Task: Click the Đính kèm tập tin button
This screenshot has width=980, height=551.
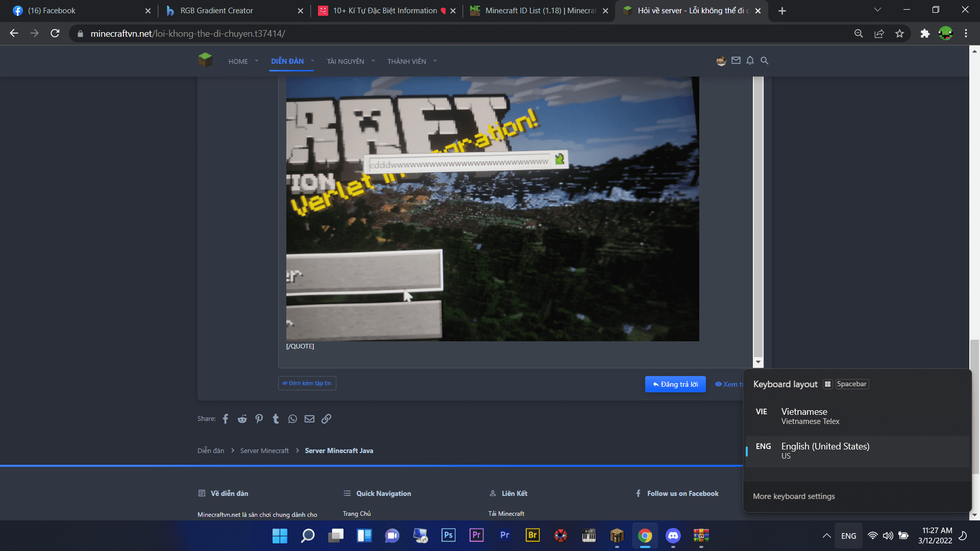Action: pos(307,383)
